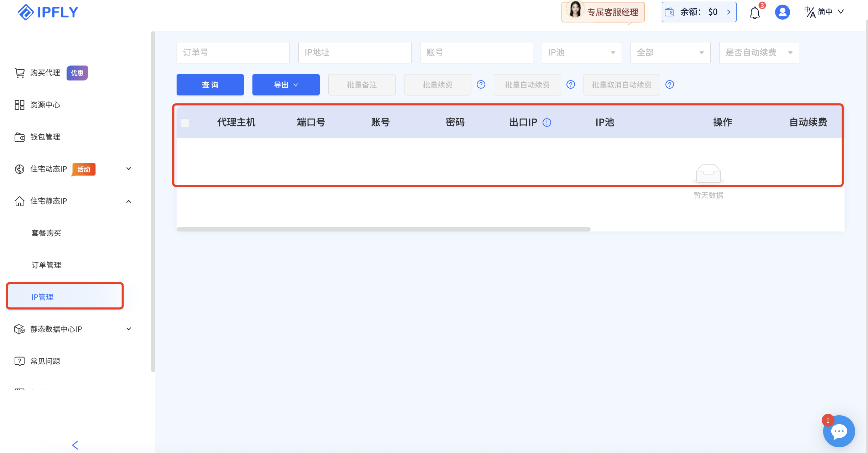
Task: Click the sidebar vertical scrollbar
Action: [x=153, y=202]
